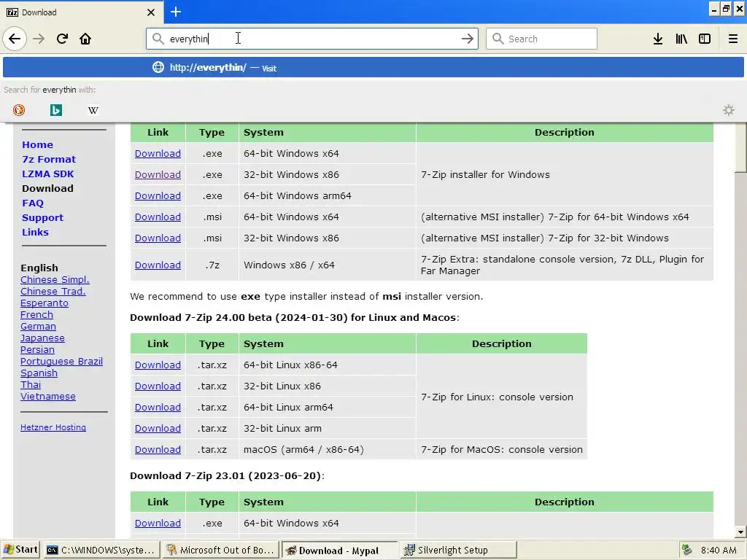Switch language to French
747x560 pixels.
pos(36,314)
